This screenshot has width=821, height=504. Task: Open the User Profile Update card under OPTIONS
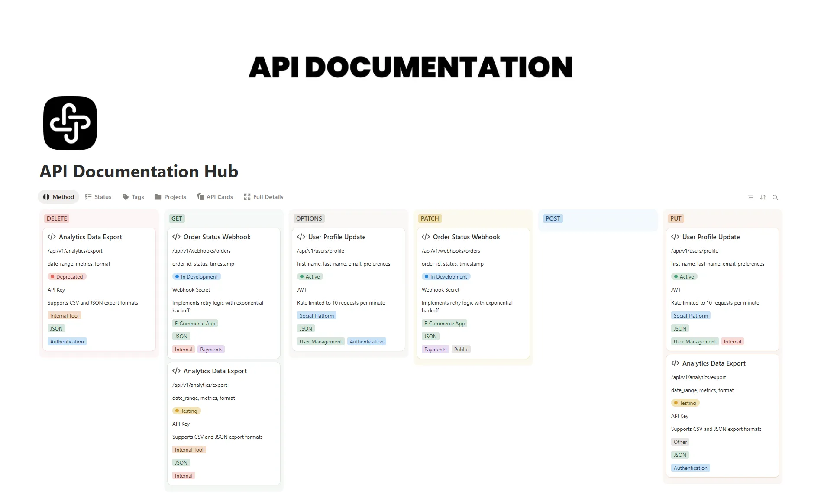pos(337,237)
